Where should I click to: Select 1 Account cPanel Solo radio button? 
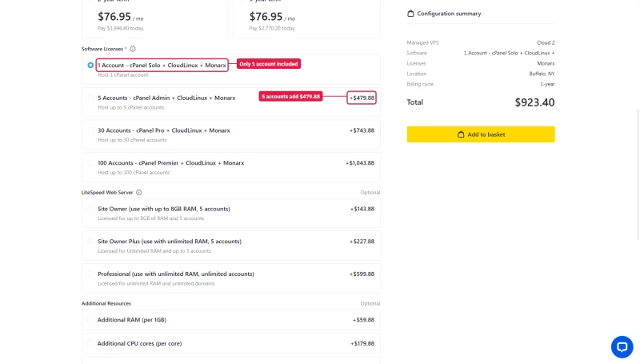pos(90,66)
